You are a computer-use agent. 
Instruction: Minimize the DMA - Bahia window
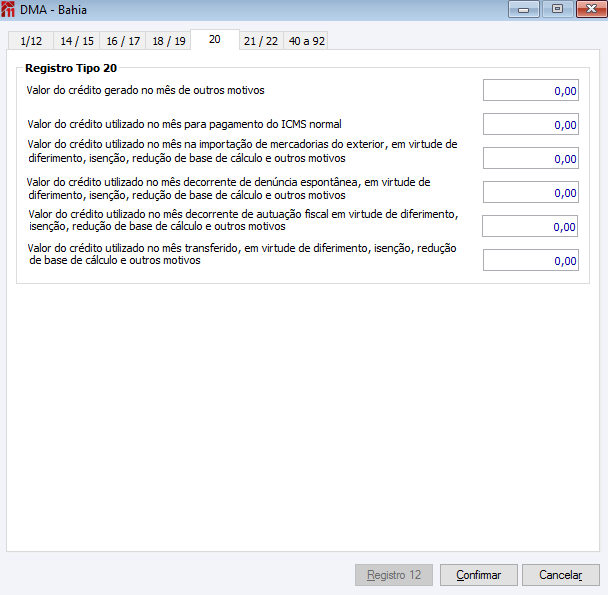(523, 9)
